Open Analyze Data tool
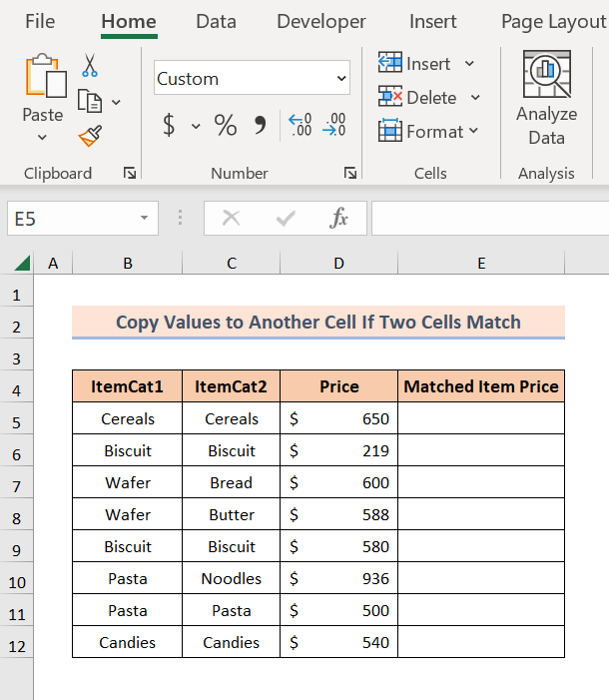The image size is (609, 700). [x=546, y=98]
